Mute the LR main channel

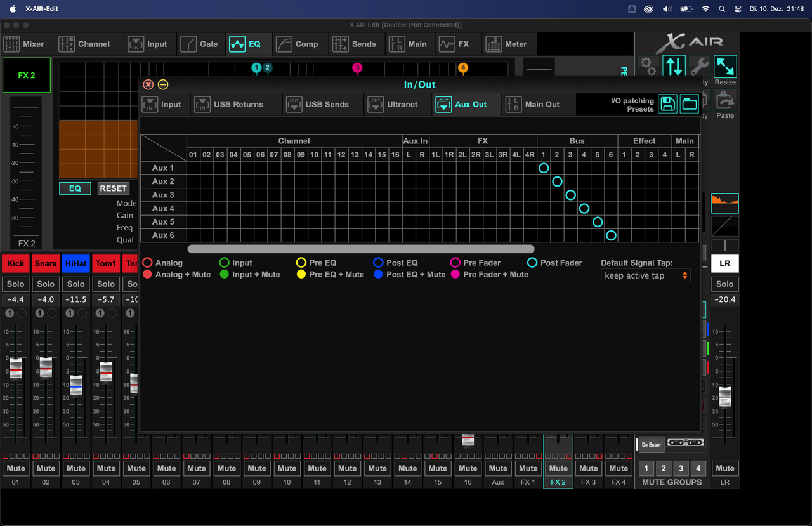pos(725,468)
